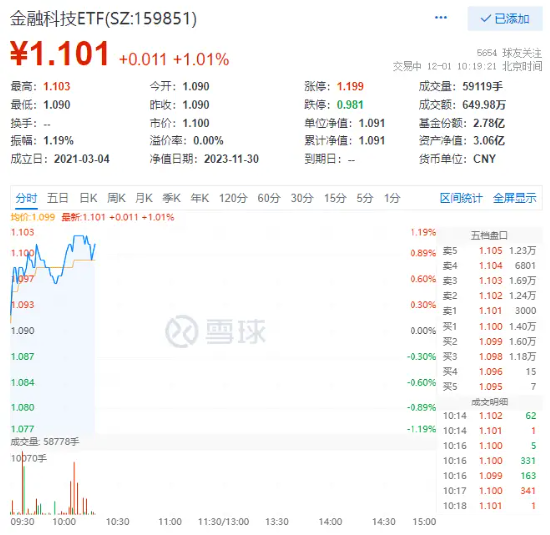The width and height of the screenshot is (550, 535).
Task: Click the 均价 1.099 indicator
Action: point(33,217)
